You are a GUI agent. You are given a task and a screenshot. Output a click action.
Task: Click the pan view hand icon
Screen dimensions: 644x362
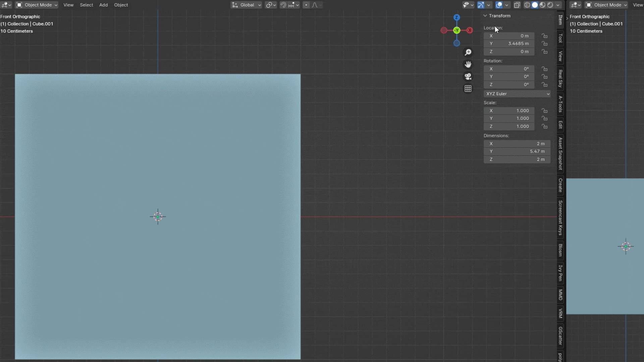click(468, 64)
